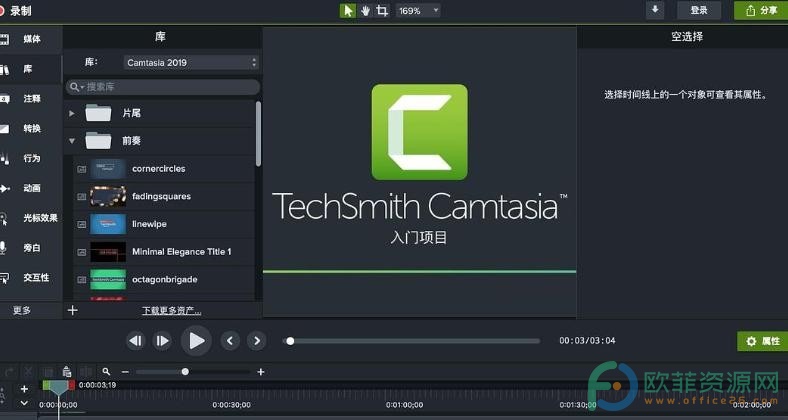Click the green 分享 share button
Image resolution: width=788 pixels, height=420 pixels.
(x=761, y=10)
